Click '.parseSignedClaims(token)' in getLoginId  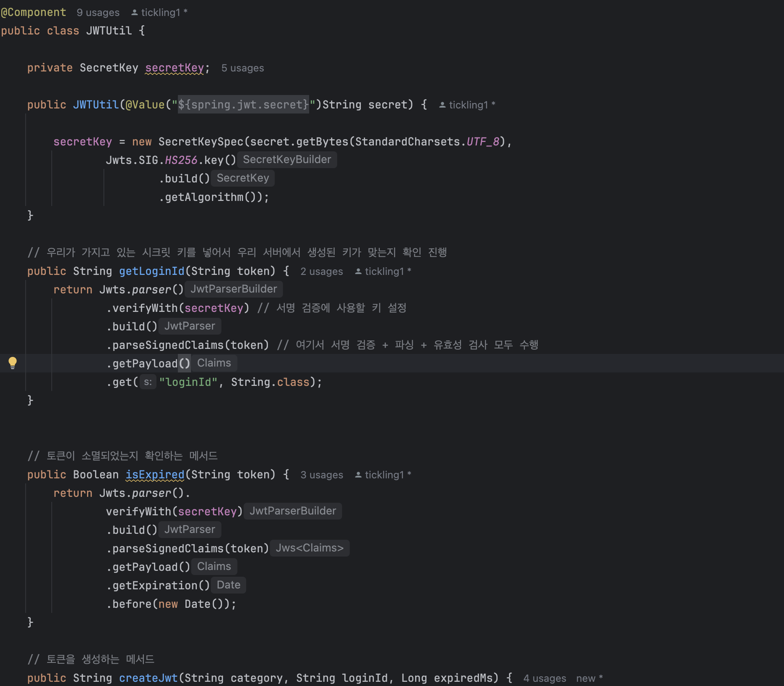tap(188, 346)
